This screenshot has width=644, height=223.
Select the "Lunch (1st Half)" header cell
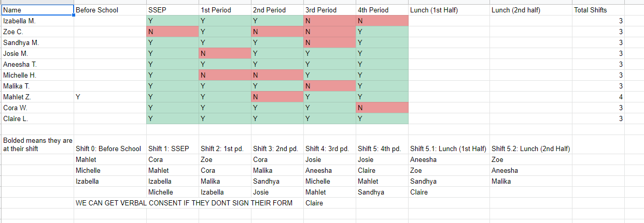click(x=449, y=10)
